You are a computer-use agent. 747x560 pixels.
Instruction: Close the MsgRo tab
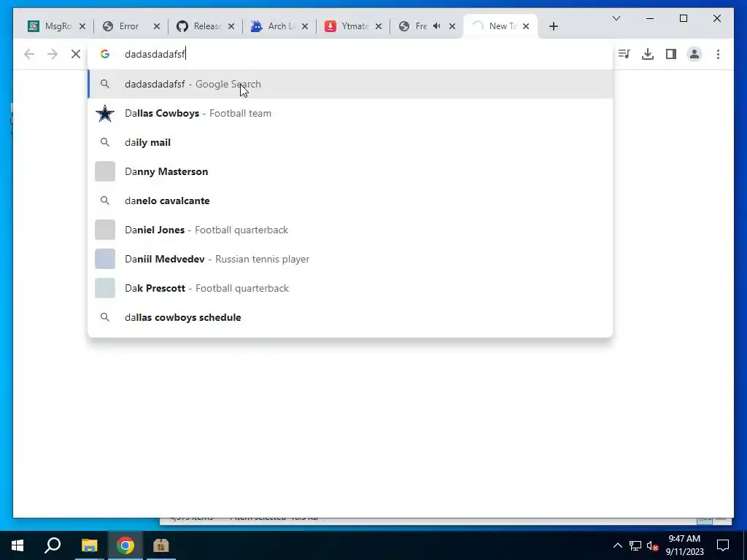click(x=82, y=26)
